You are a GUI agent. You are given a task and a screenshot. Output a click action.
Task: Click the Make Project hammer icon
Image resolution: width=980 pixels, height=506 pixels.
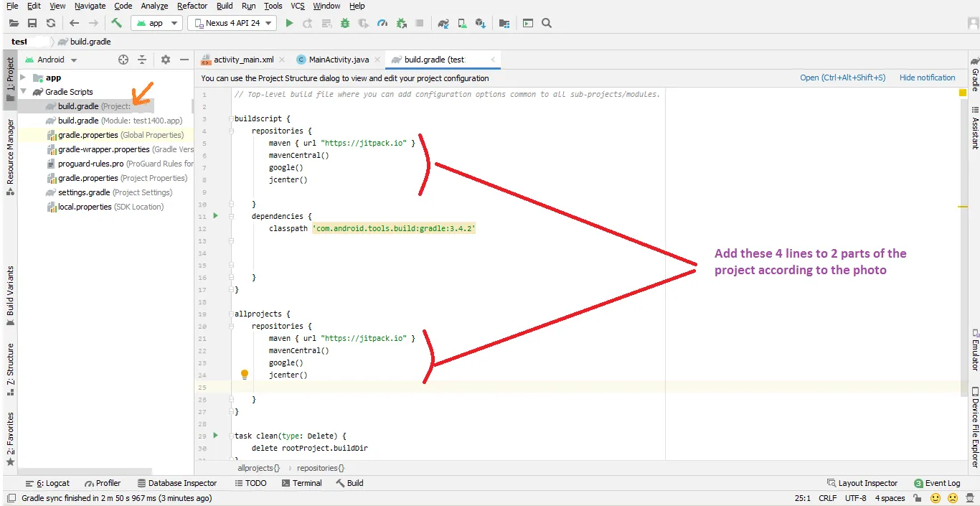pos(116,23)
